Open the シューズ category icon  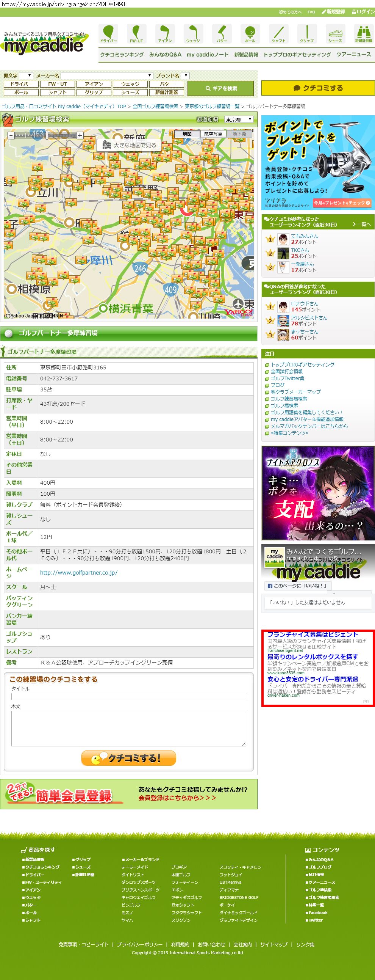[x=335, y=33]
